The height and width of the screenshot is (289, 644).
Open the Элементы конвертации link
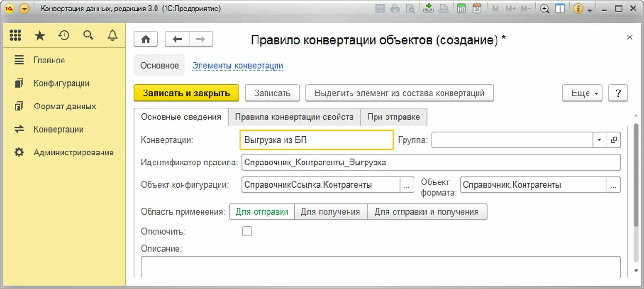[238, 66]
